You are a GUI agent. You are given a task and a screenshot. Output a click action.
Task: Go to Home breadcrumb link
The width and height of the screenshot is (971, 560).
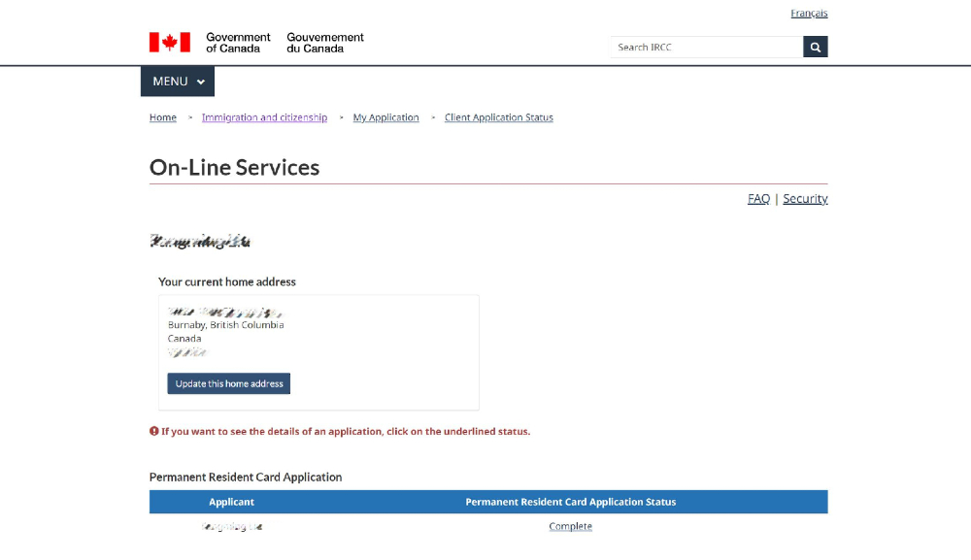(163, 117)
